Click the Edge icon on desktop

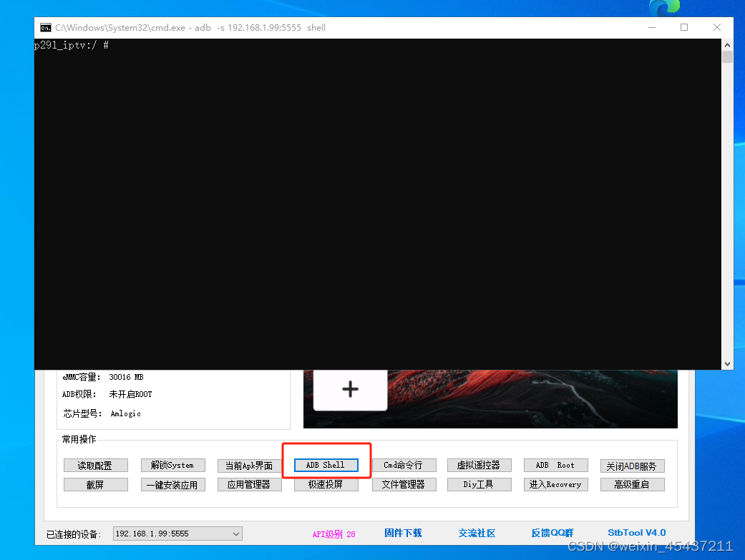click(x=664, y=8)
